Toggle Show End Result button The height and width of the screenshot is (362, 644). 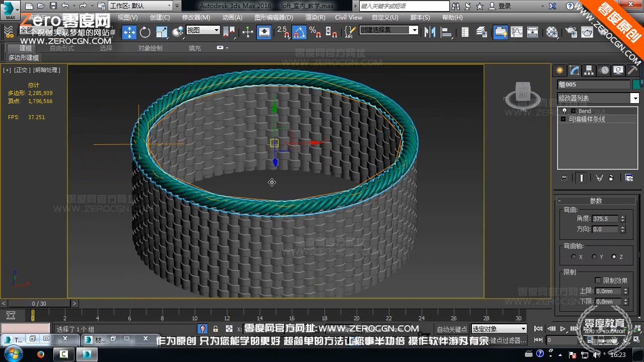point(582,178)
